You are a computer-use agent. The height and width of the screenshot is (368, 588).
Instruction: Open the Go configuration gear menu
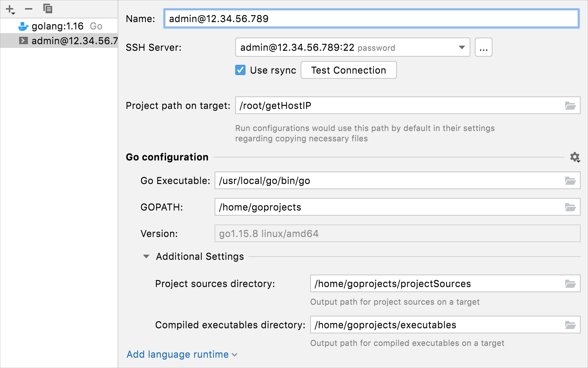click(x=575, y=157)
